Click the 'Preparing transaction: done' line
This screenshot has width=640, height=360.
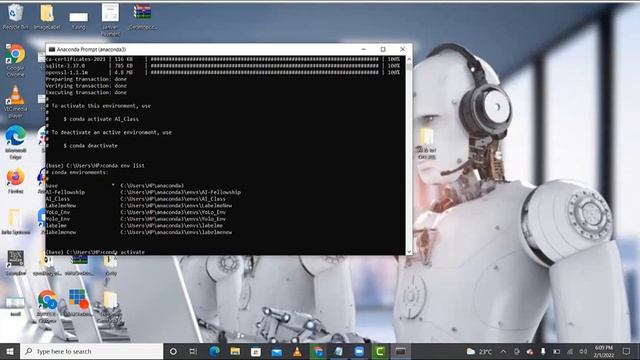(86, 79)
